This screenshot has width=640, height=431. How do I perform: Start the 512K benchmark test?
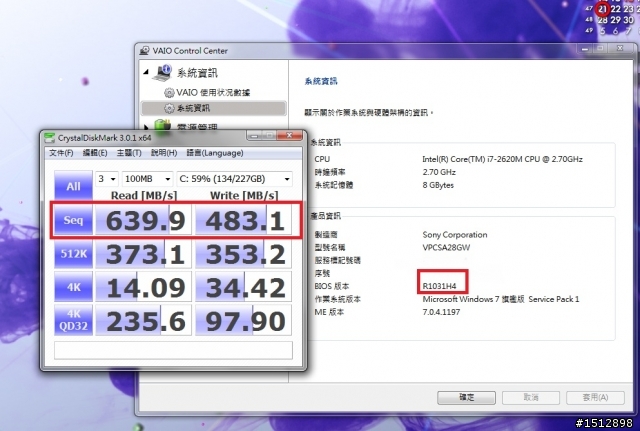click(73, 253)
